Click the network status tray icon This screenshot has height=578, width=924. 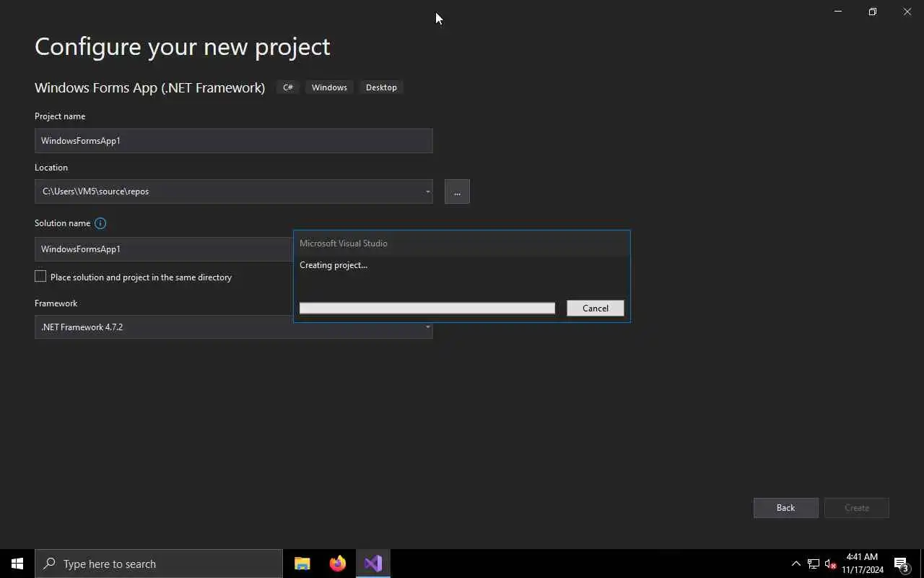814,564
